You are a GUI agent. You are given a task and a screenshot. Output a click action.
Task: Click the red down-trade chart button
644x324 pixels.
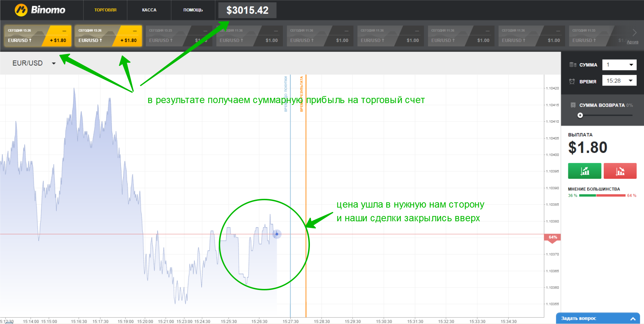coord(620,171)
